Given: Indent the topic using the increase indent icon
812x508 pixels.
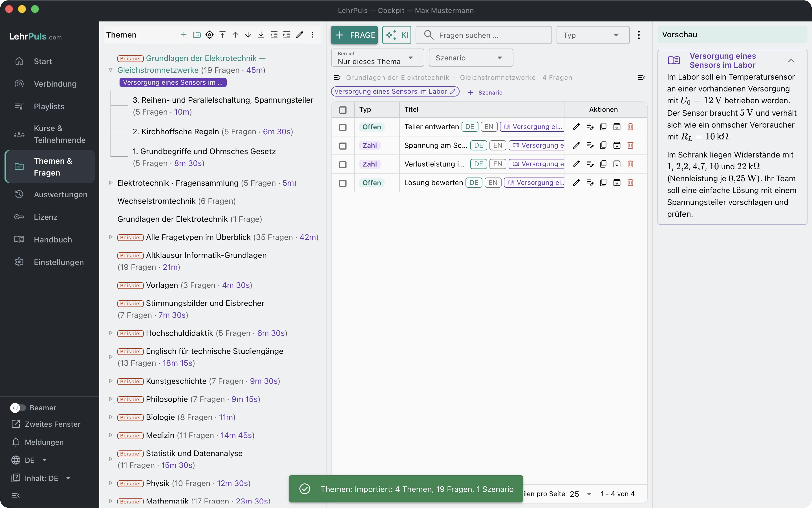Looking at the screenshot, I should point(287,35).
